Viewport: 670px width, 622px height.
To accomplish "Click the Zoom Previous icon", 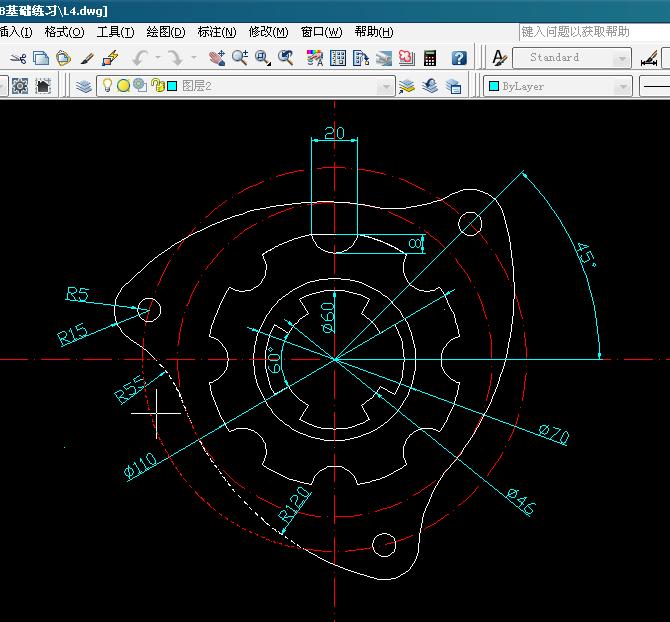I will [285, 58].
